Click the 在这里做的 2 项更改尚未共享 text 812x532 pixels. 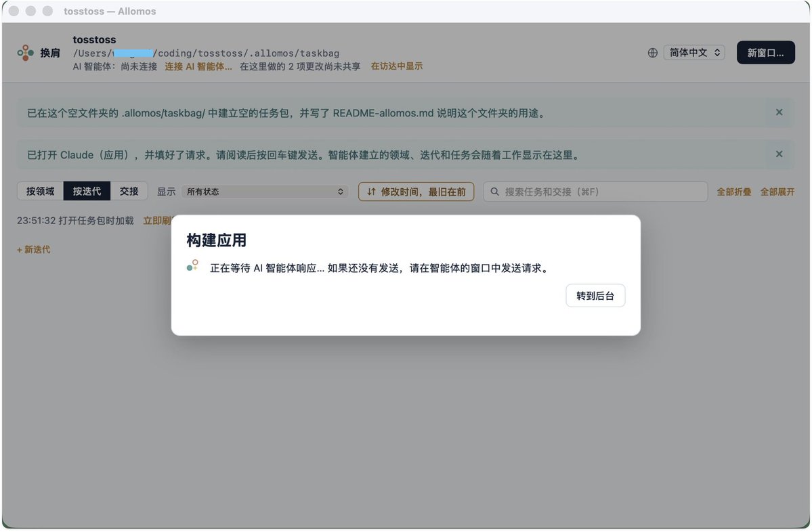pyautogui.click(x=300, y=66)
